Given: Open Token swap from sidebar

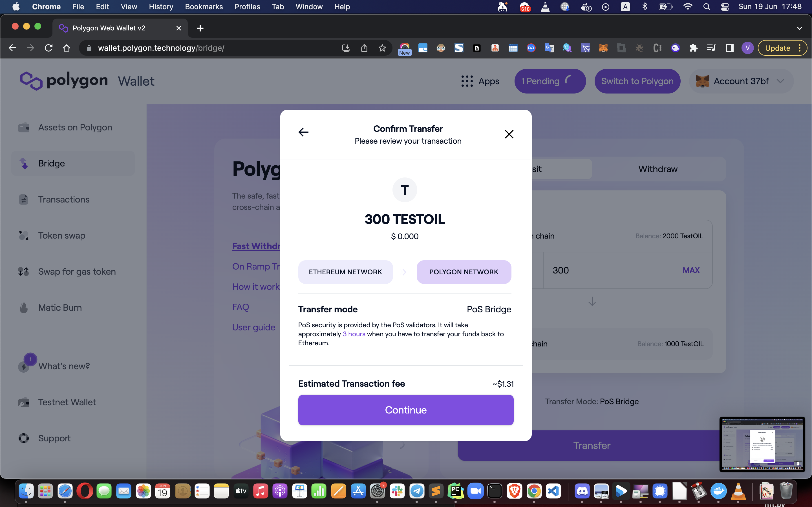Looking at the screenshot, I should click(x=62, y=235).
